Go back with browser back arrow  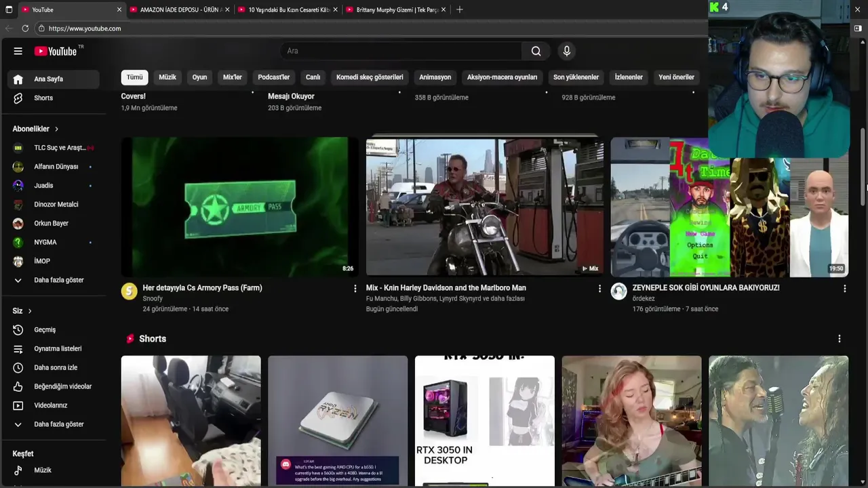tap(9, 28)
